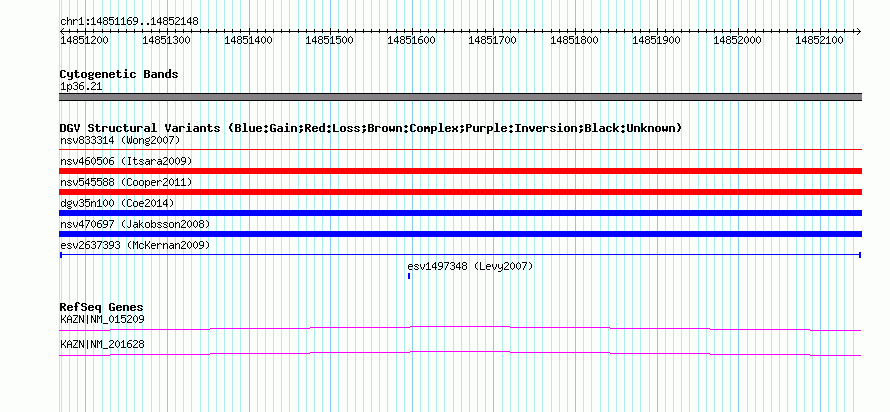Click the magenta KAZN NM_201628 transcript line

click(460, 354)
